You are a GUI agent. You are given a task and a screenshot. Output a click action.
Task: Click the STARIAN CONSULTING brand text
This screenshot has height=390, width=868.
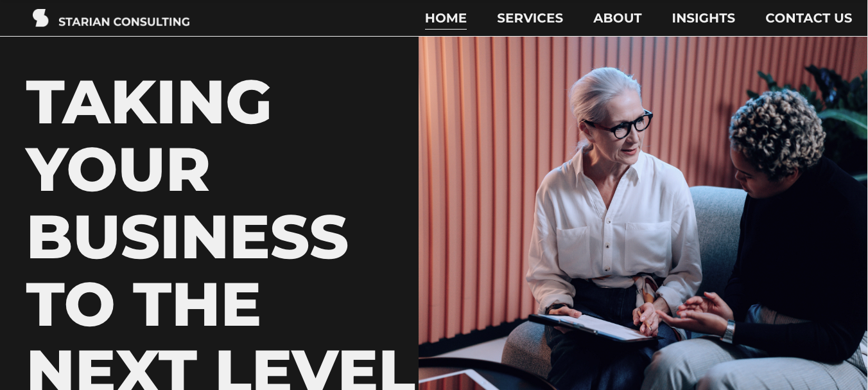[x=124, y=22]
